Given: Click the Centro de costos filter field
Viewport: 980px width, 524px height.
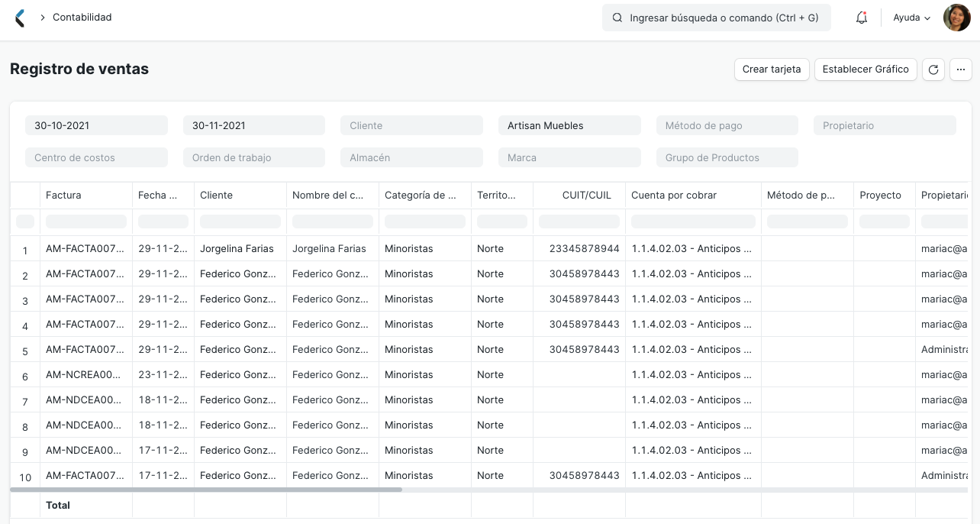Looking at the screenshot, I should [x=96, y=157].
